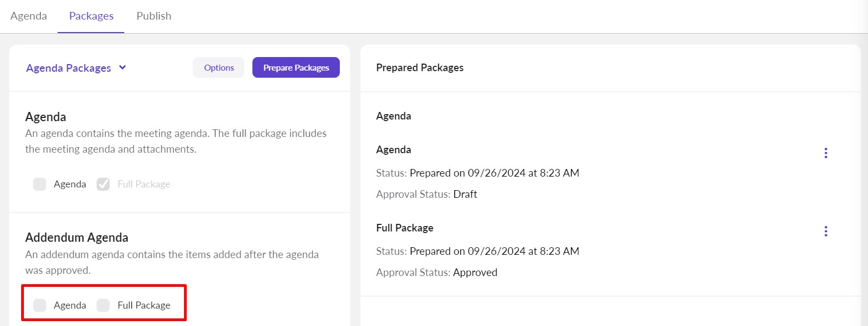Click the Addendum Agenda section heading
The height and width of the screenshot is (326, 868).
(x=77, y=237)
